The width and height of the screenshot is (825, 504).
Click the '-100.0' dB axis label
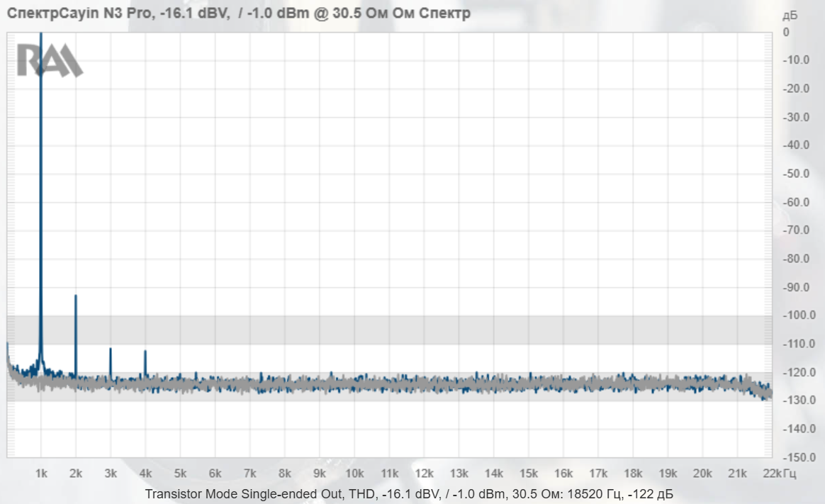tap(799, 315)
